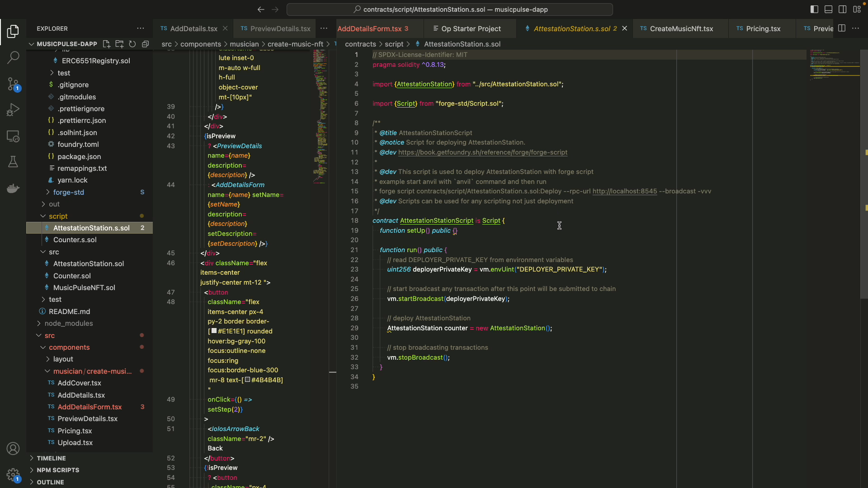Click the contracts breadcrumb segment
Screen dimensions: 868x488
tap(360, 44)
